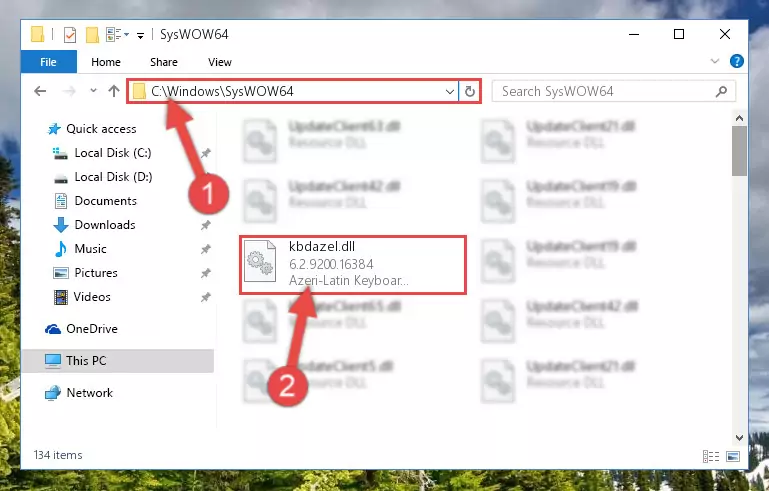Click the Search SysWOW64 box
Viewport: 769px width, 491px height.
point(614,91)
